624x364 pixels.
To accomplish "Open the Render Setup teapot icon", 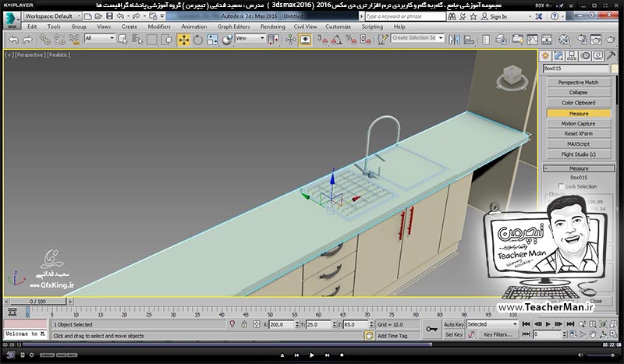I will 581,40.
